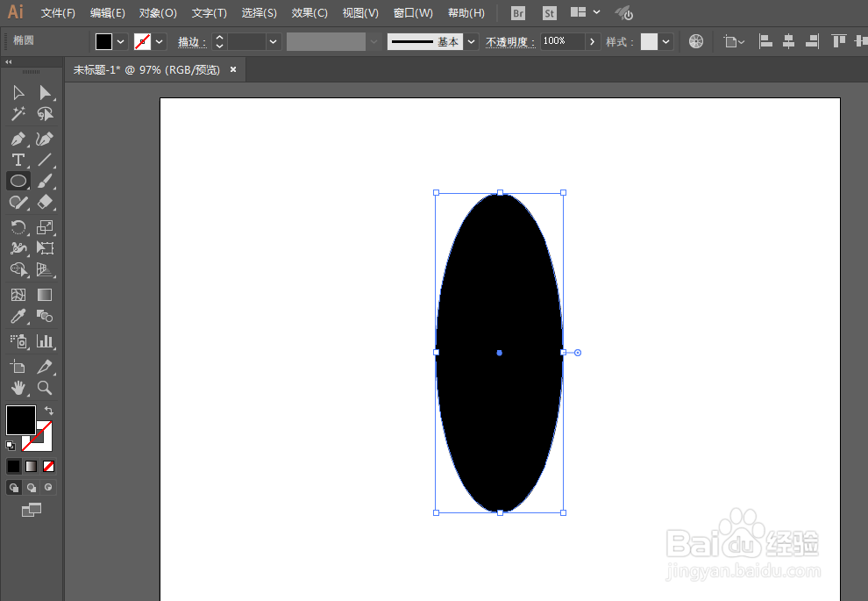Choose the Type tool

(x=17, y=160)
